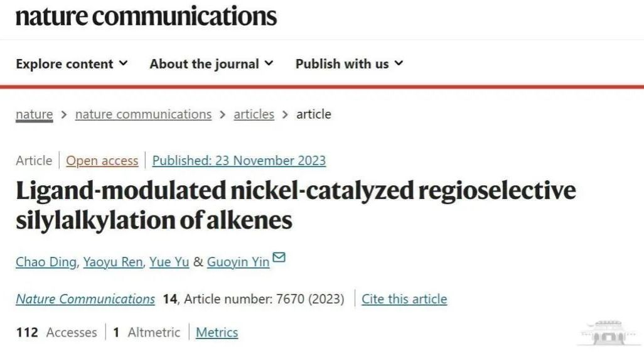The image size is (644, 363).
Task: Open author Chao Ding profile
Action: coord(46,262)
